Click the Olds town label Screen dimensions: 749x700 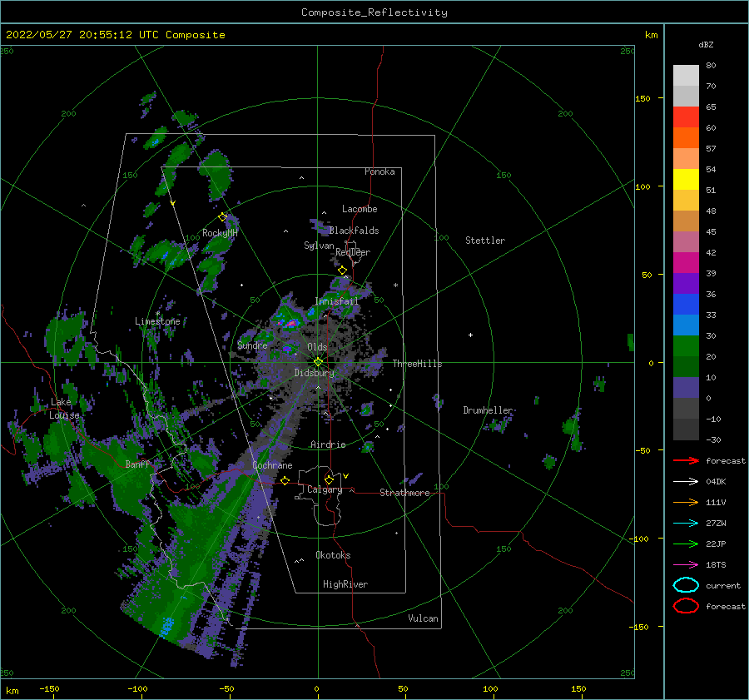[x=317, y=347]
